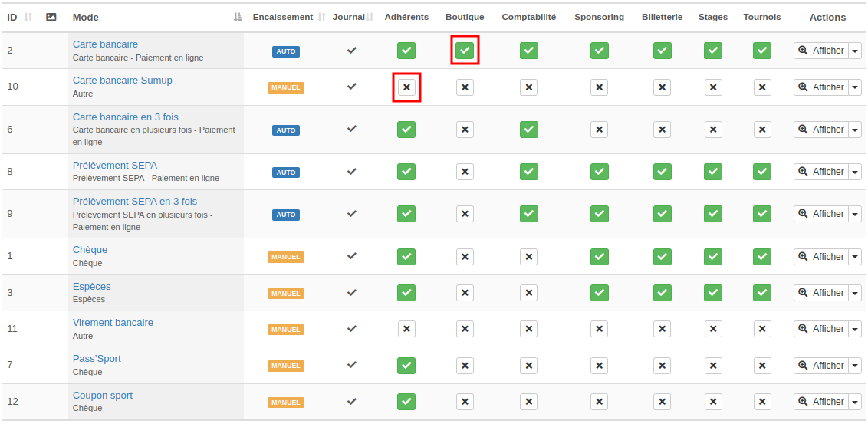
Task: Open the Carte bancaire en 3 fois link
Action: click(x=126, y=117)
